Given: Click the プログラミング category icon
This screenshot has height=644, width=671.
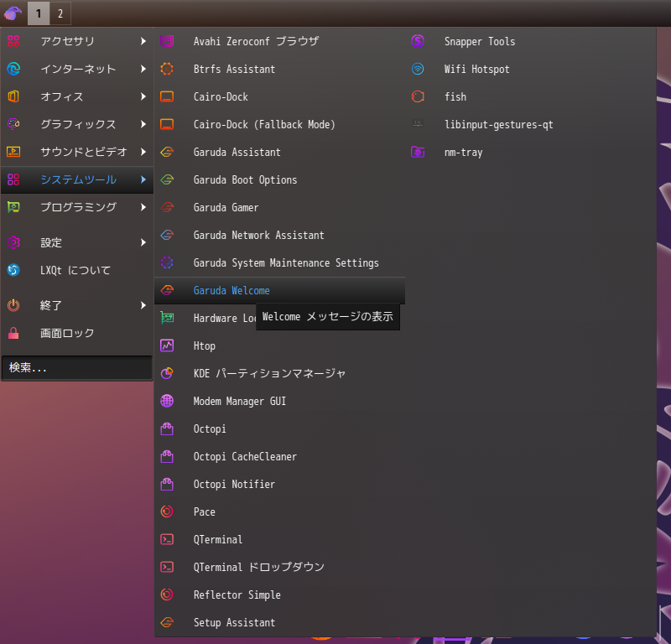Looking at the screenshot, I should (13, 207).
